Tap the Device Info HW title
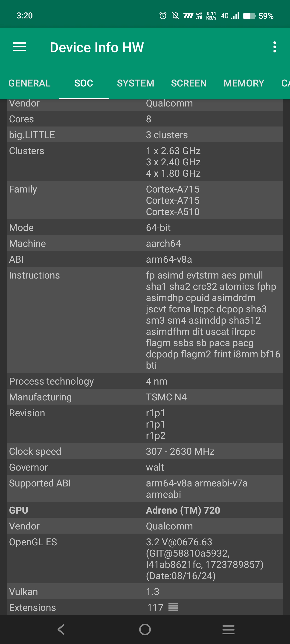Image resolution: width=290 pixels, height=644 pixels. pos(97,47)
